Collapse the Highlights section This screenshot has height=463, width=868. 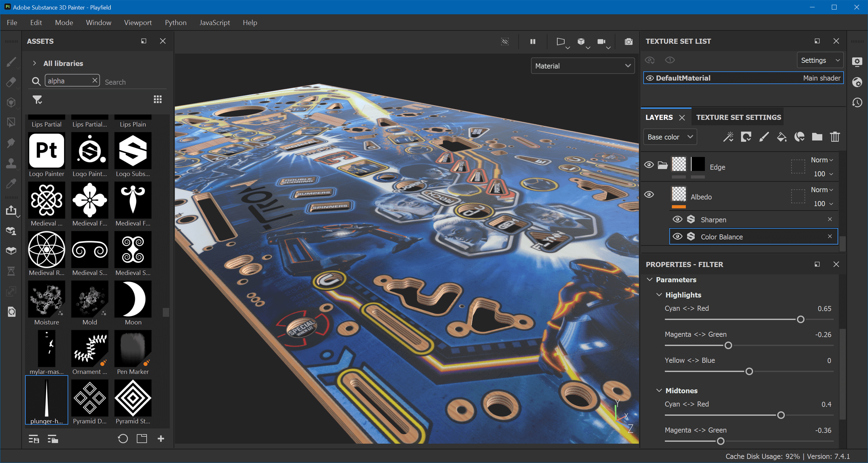click(x=659, y=295)
